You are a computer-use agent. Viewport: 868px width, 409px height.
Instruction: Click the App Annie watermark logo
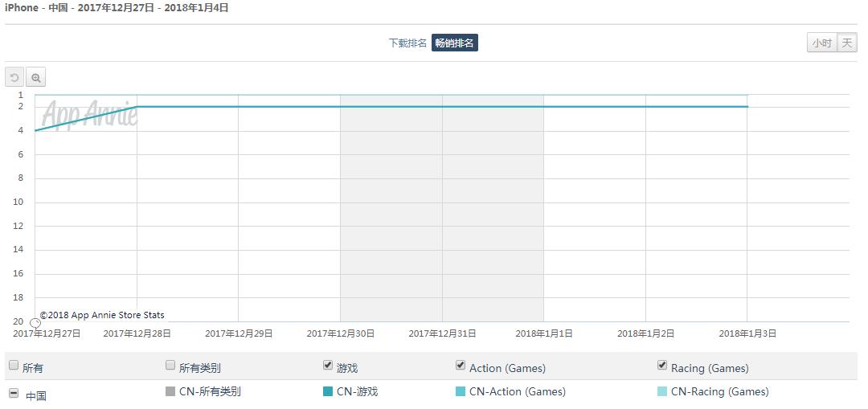tap(89, 115)
